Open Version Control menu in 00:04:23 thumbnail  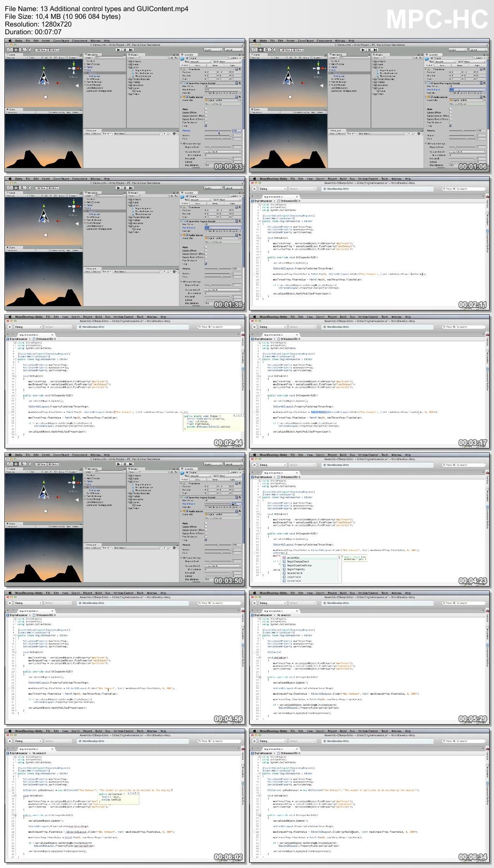click(x=367, y=455)
